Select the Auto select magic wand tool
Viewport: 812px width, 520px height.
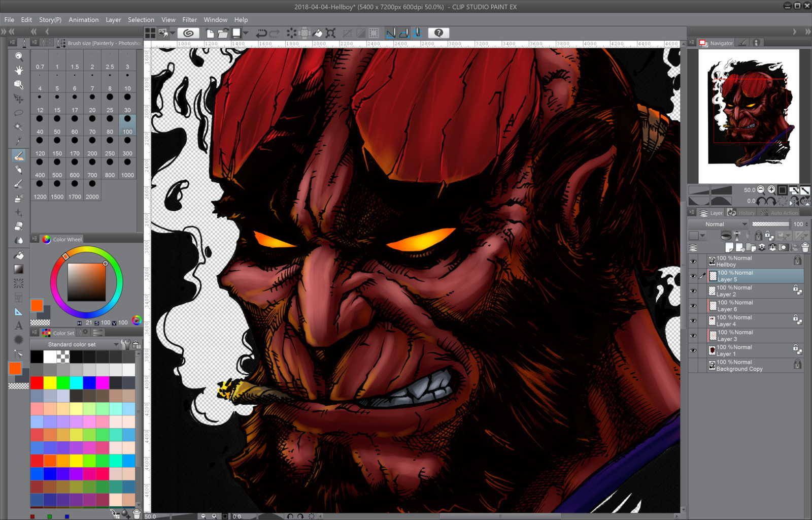[x=19, y=126]
